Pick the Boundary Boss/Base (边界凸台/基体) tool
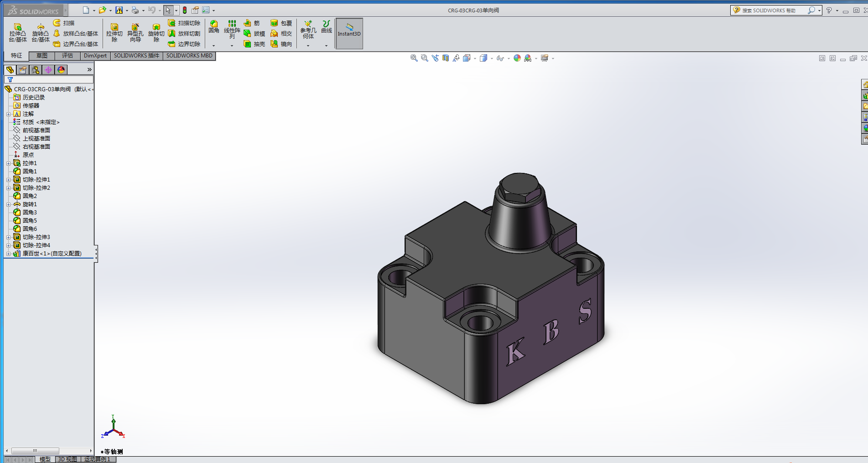The width and height of the screenshot is (868, 463). [76, 44]
